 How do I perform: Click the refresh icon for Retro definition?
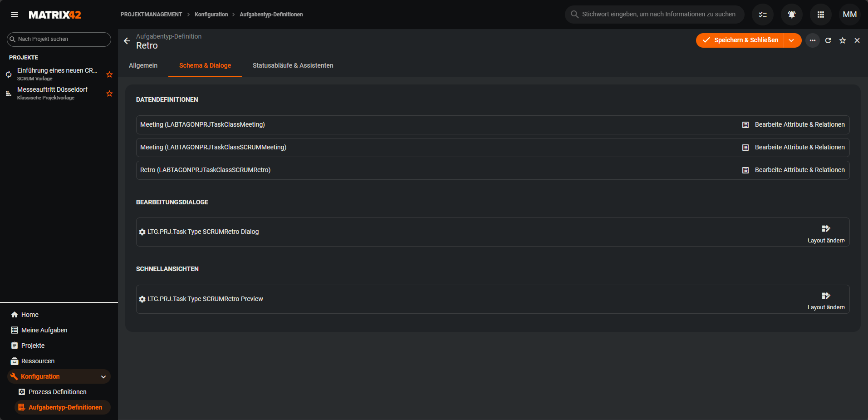click(x=828, y=40)
